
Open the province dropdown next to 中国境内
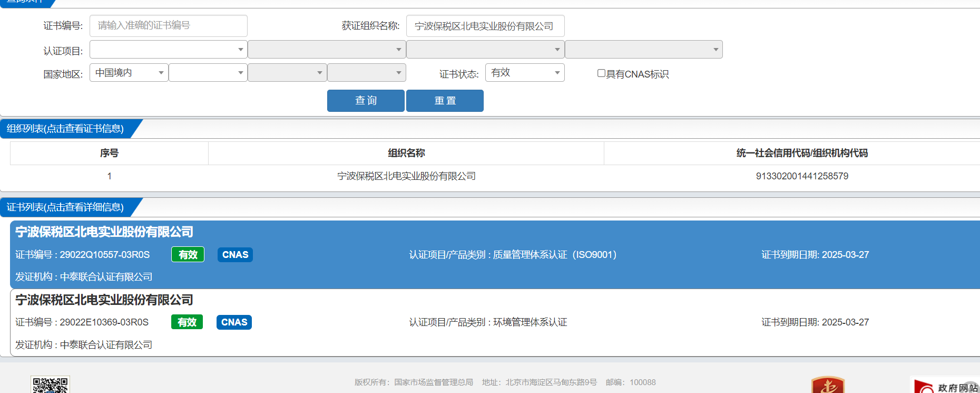208,73
